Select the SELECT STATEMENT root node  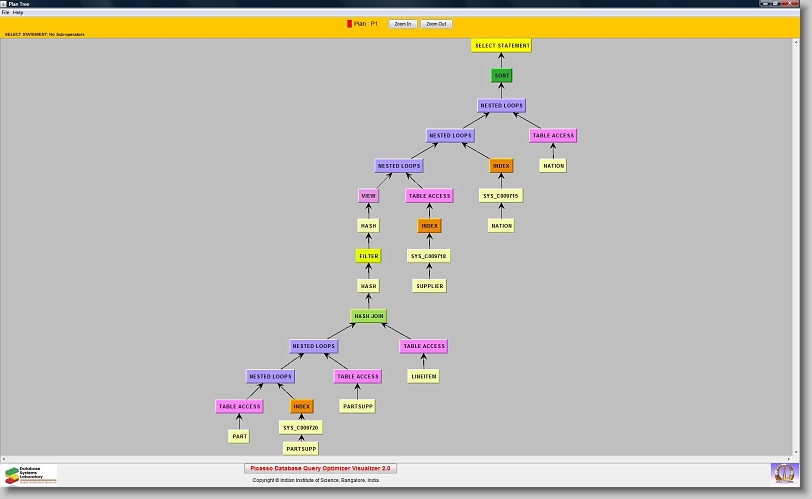(501, 45)
